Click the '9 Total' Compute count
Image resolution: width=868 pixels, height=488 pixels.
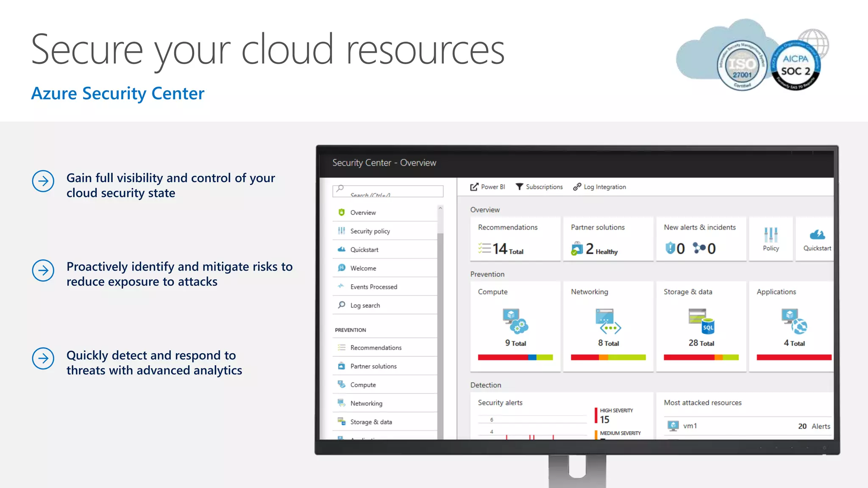point(515,343)
